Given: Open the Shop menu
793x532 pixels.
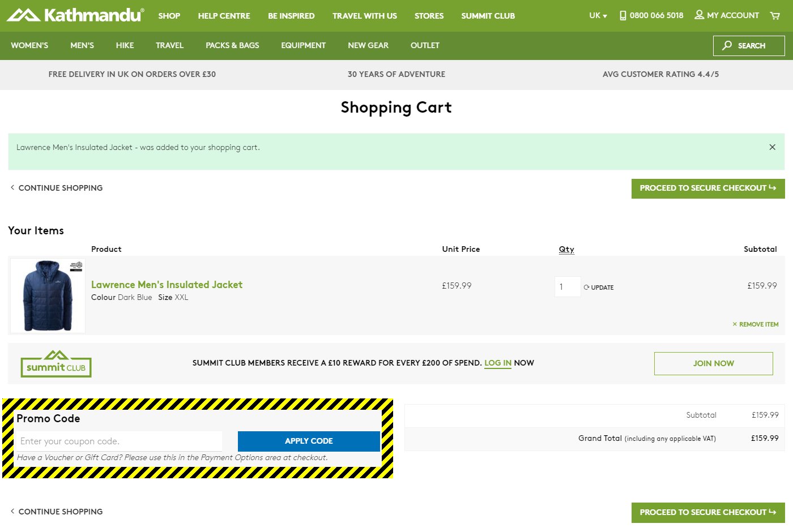Looking at the screenshot, I should (x=169, y=16).
